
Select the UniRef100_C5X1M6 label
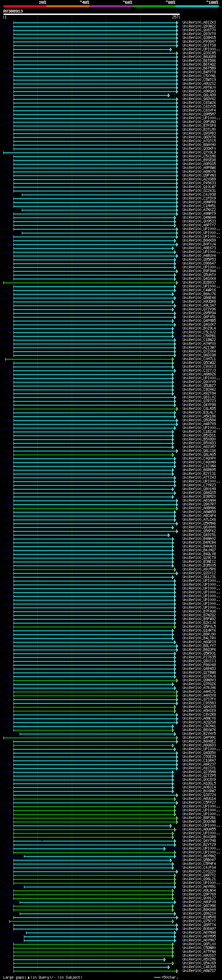199,156
